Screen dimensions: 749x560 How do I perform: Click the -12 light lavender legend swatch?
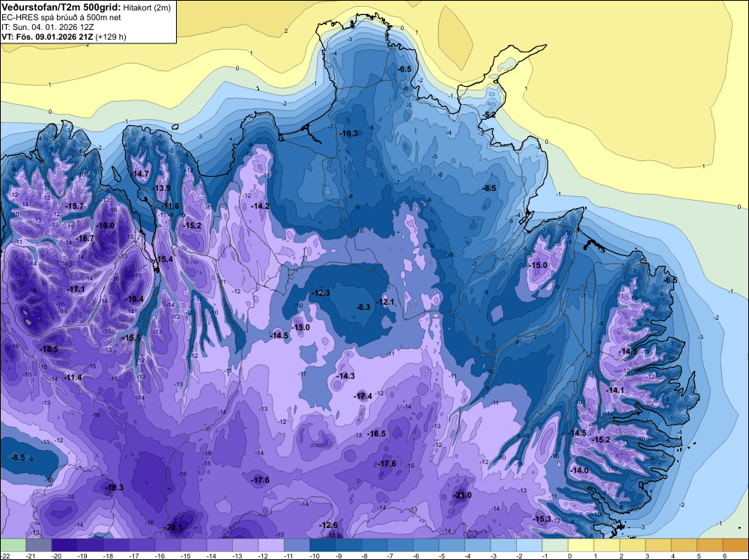point(271,545)
